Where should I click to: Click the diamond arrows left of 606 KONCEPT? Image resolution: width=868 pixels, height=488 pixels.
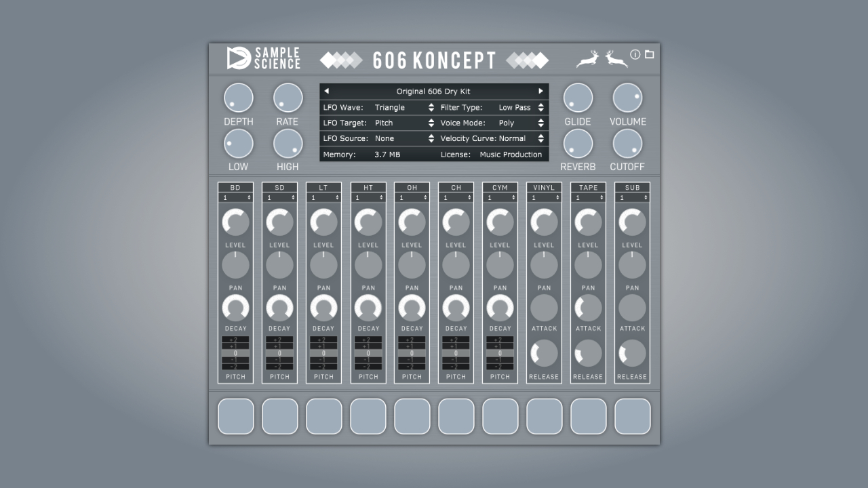(342, 60)
